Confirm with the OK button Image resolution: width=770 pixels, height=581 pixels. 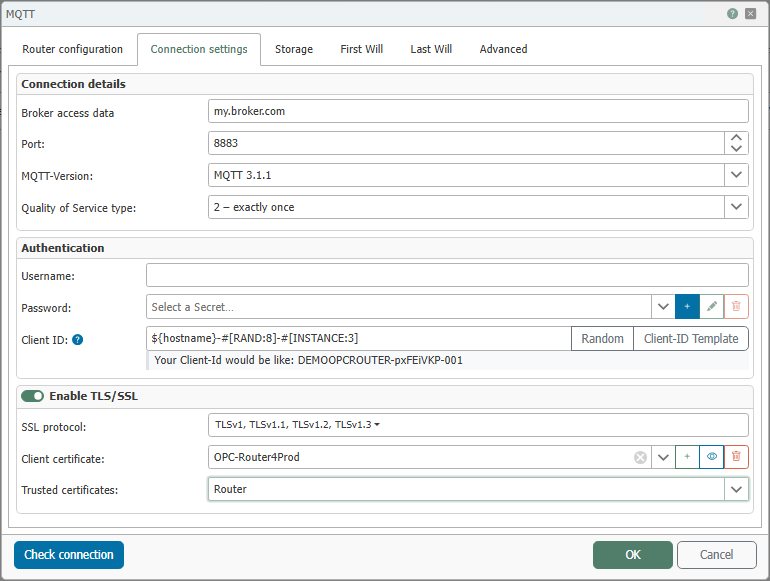632,554
